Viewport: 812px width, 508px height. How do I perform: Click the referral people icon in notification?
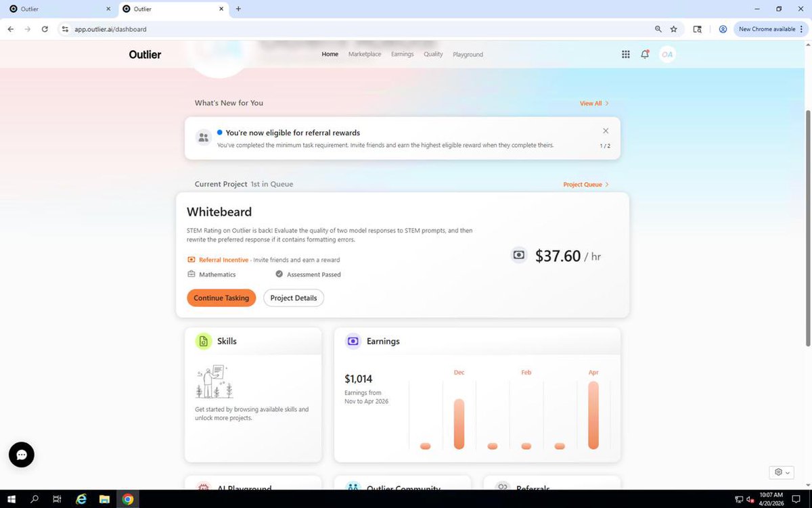pyautogui.click(x=204, y=137)
